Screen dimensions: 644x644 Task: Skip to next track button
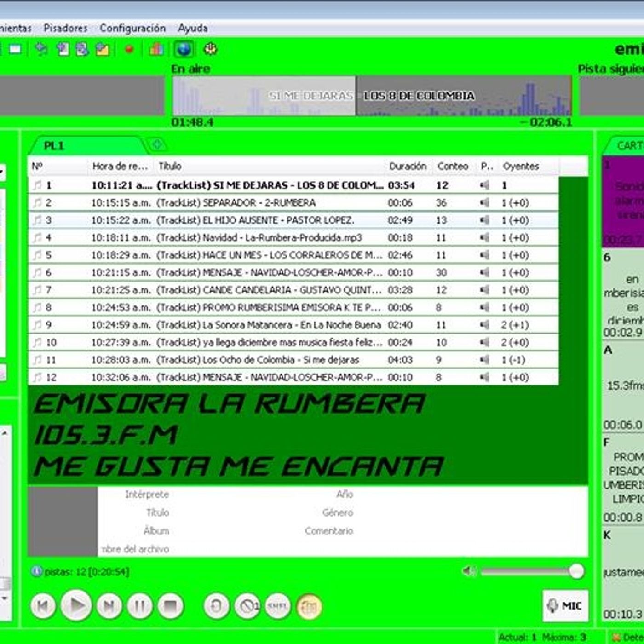109,606
